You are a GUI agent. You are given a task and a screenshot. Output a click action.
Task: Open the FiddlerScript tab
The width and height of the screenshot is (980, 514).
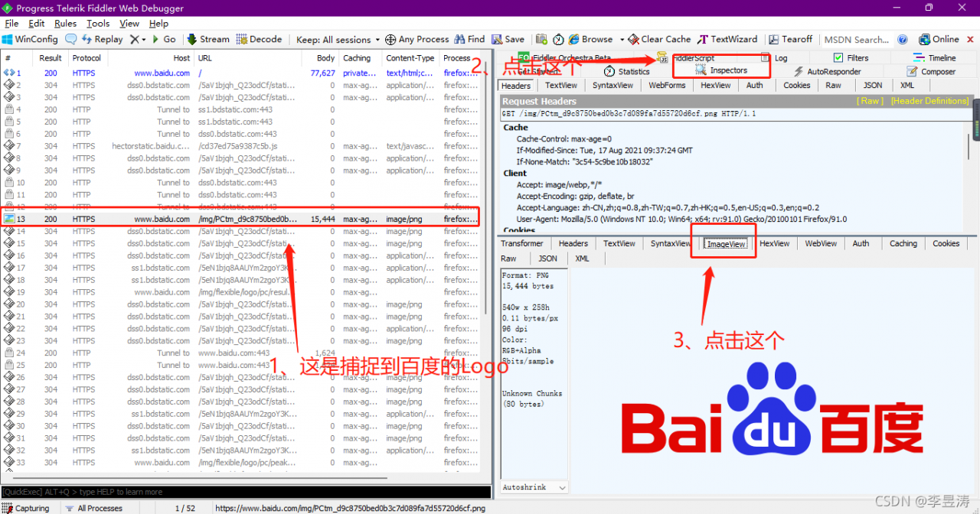(687, 58)
